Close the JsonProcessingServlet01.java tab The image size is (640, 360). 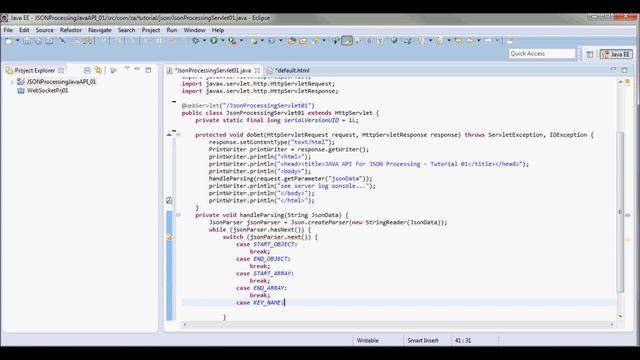(x=257, y=70)
